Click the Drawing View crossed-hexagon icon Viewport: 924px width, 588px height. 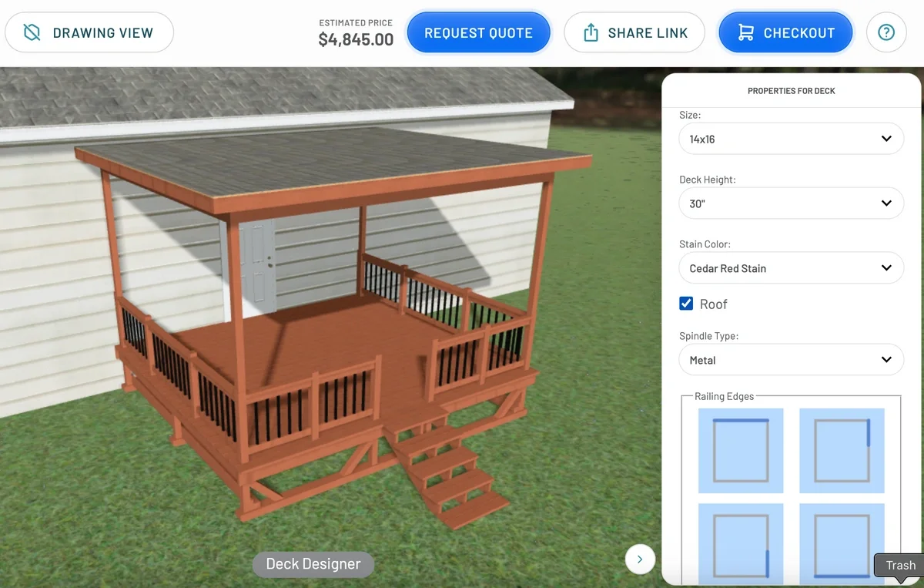(32, 32)
